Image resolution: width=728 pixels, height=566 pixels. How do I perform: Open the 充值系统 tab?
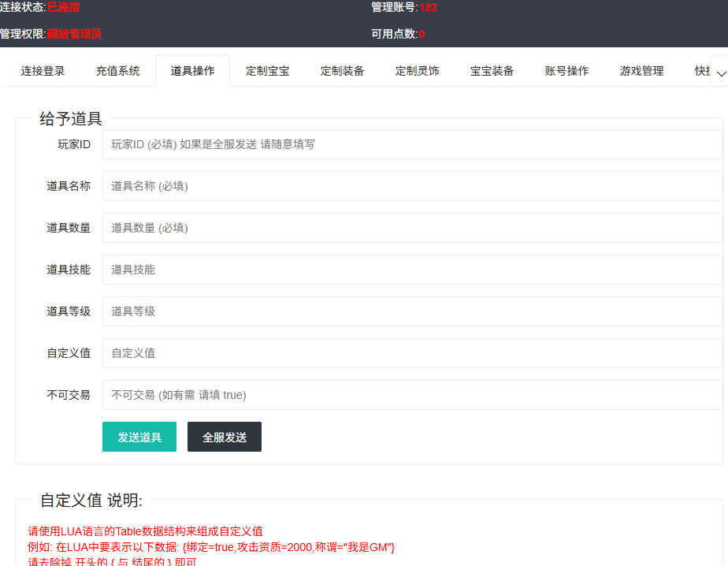click(x=118, y=71)
